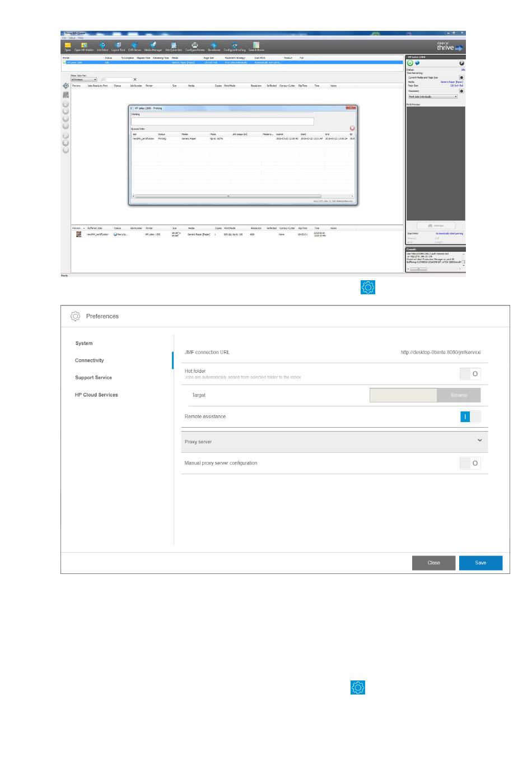Open Configure Proofing in the toolbar
Image resolution: width=532 pixels, height=778 pixels.
coord(235,46)
